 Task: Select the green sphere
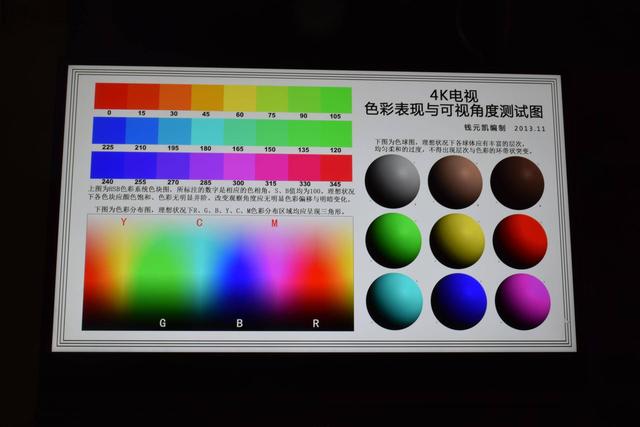point(393,240)
